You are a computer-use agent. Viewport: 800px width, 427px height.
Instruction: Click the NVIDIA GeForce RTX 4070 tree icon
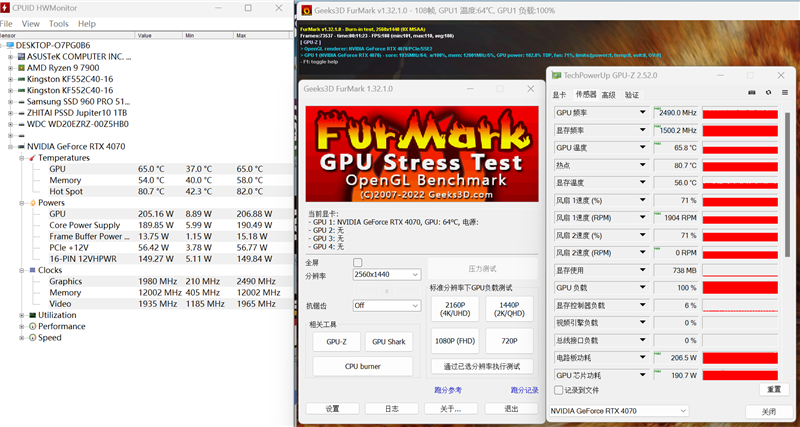point(18,146)
